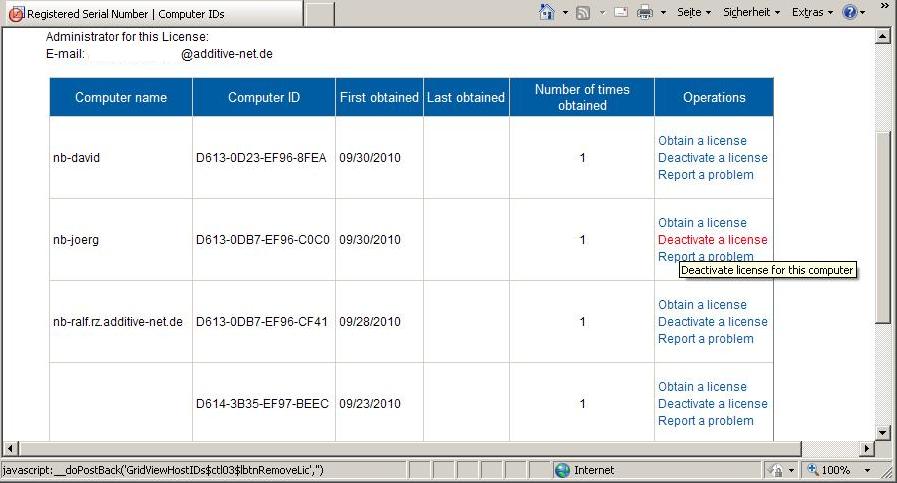Click the Home page icon in toolbar
Viewport: 897px width, 483px height.
tap(547, 12)
